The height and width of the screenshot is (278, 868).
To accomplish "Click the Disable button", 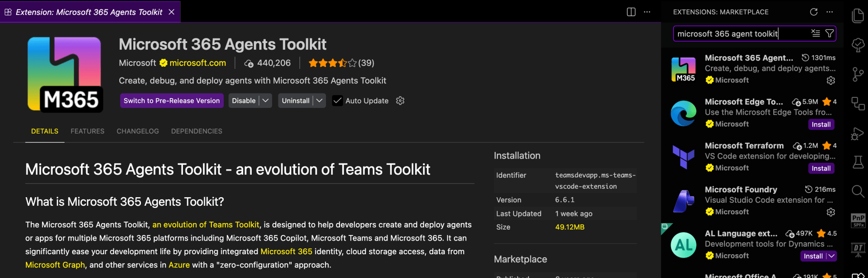I will click(x=244, y=101).
